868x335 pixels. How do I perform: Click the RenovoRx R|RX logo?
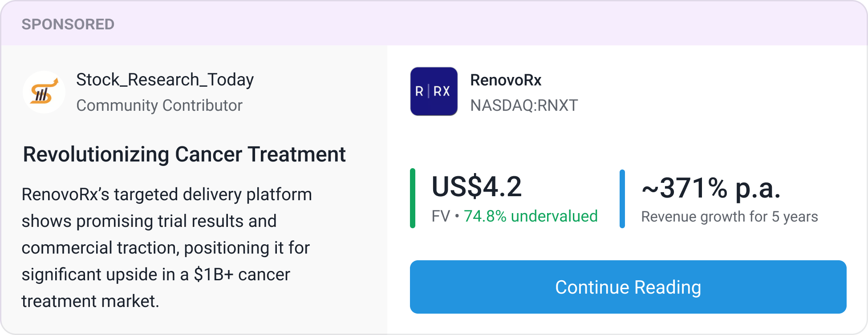pos(434,91)
